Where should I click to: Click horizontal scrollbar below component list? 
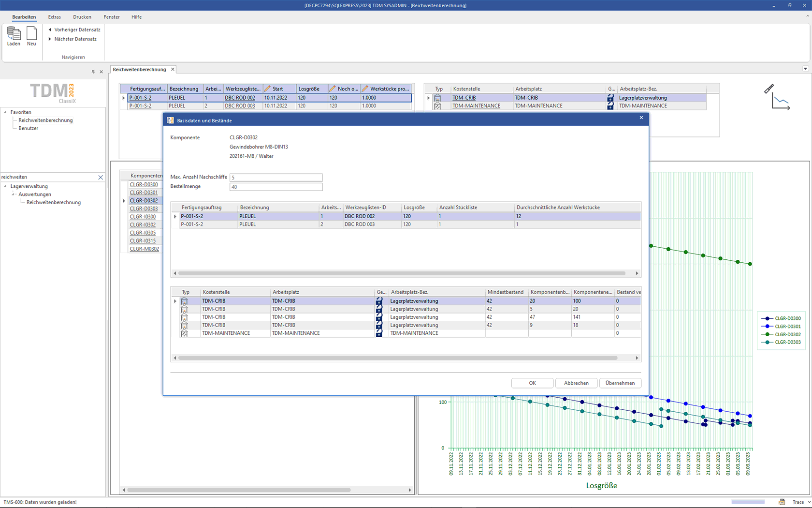coord(239,490)
